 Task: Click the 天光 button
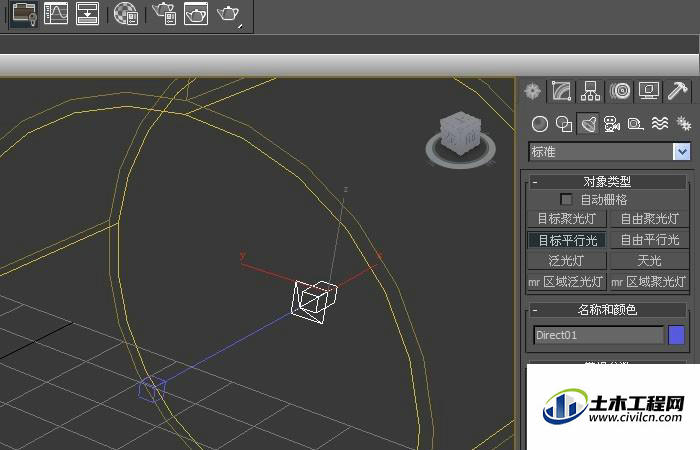(x=649, y=261)
